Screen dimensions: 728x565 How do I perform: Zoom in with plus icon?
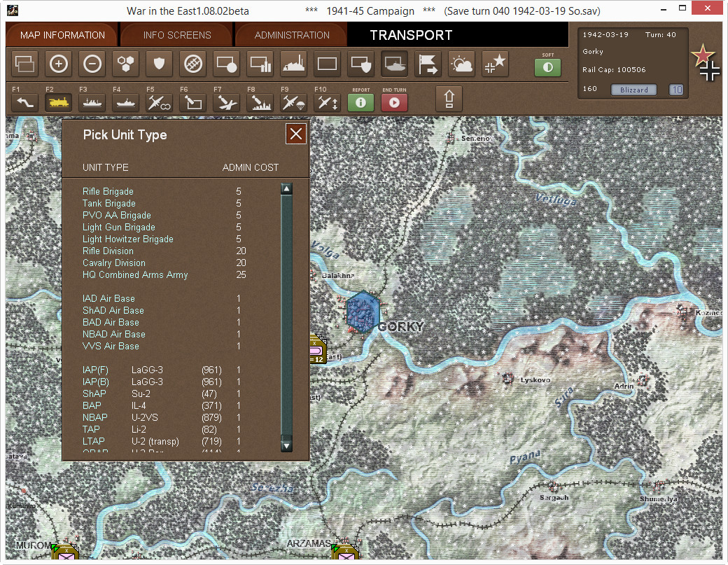coord(59,64)
